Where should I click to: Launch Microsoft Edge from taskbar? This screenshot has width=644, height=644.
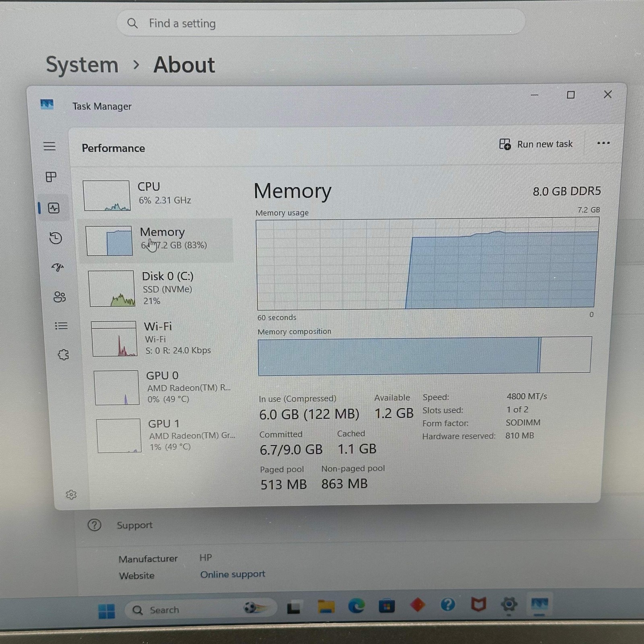pyautogui.click(x=356, y=605)
